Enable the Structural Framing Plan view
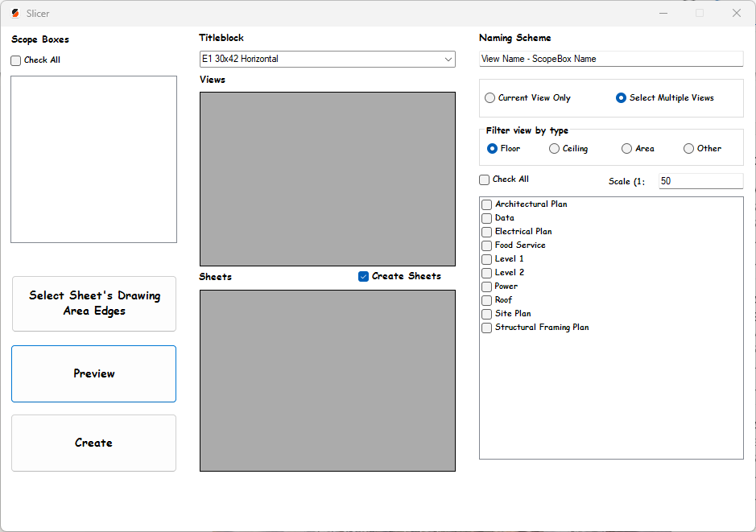The width and height of the screenshot is (756, 532). 487,328
